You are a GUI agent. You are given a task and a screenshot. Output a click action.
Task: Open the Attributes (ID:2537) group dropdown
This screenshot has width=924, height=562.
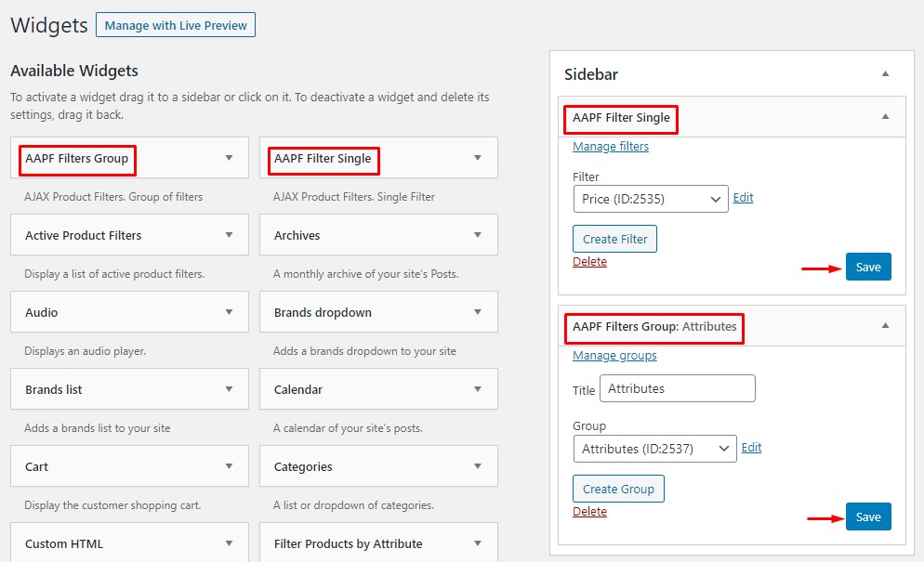coord(654,449)
